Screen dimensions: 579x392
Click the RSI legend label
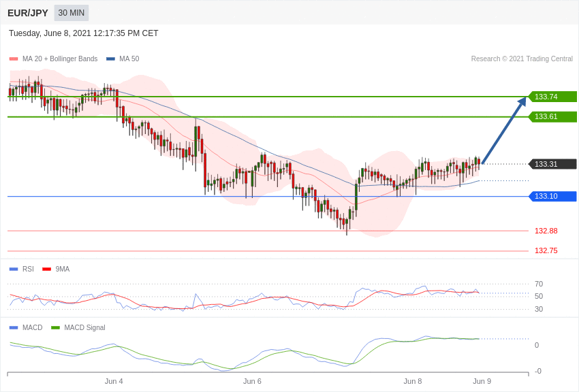click(x=28, y=269)
